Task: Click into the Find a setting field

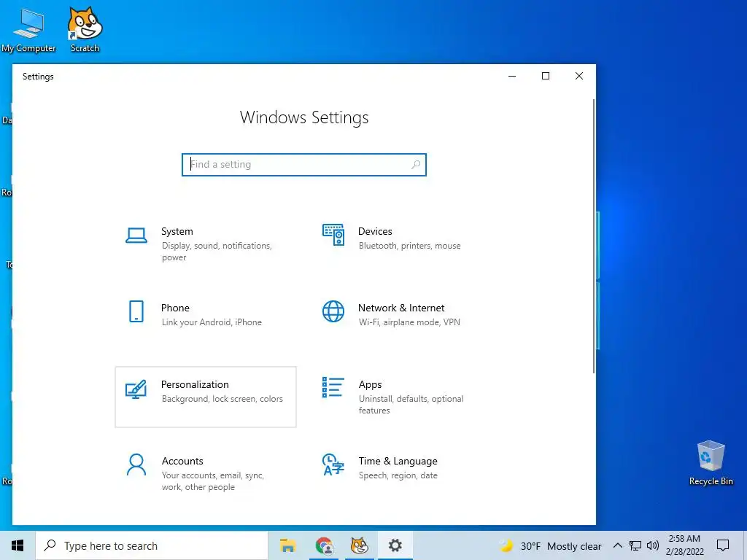Action: tap(304, 164)
